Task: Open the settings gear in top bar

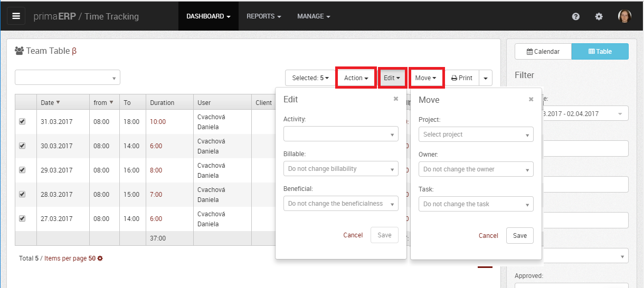Action: tap(599, 16)
